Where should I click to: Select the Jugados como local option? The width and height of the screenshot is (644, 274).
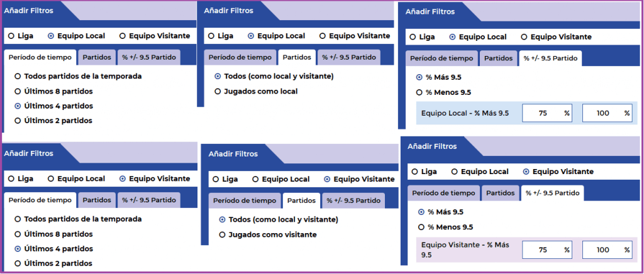[x=257, y=92]
